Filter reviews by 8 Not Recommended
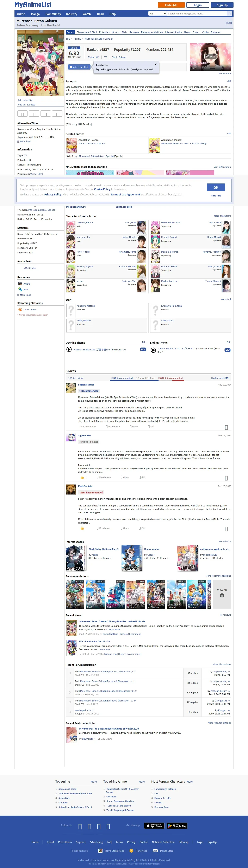 pos(170,378)
